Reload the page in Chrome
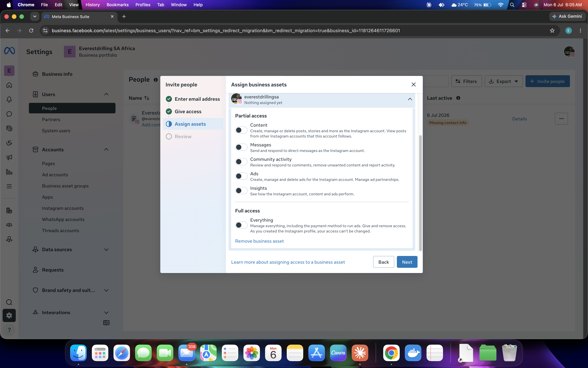Viewport: 588px width, 368px height. point(31,30)
